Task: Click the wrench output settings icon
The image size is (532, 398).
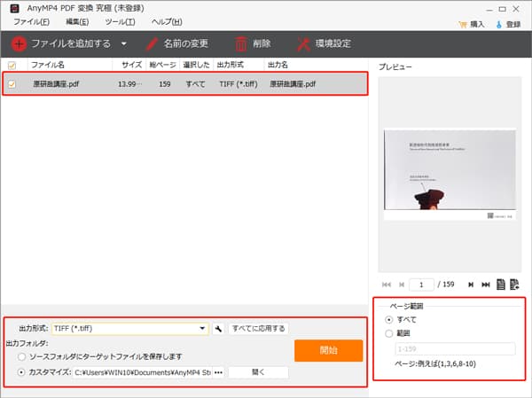Action: point(218,329)
